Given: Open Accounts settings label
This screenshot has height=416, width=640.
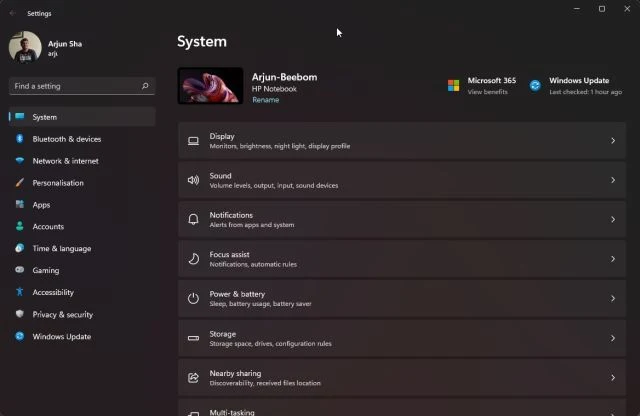Looking at the screenshot, I should [x=48, y=227].
